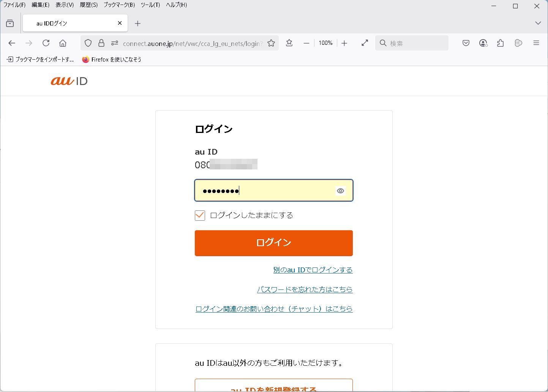Click the text au IDはau以外の方もご利用いただけます。
Image resolution: width=548 pixels, height=392 pixels.
[270, 363]
